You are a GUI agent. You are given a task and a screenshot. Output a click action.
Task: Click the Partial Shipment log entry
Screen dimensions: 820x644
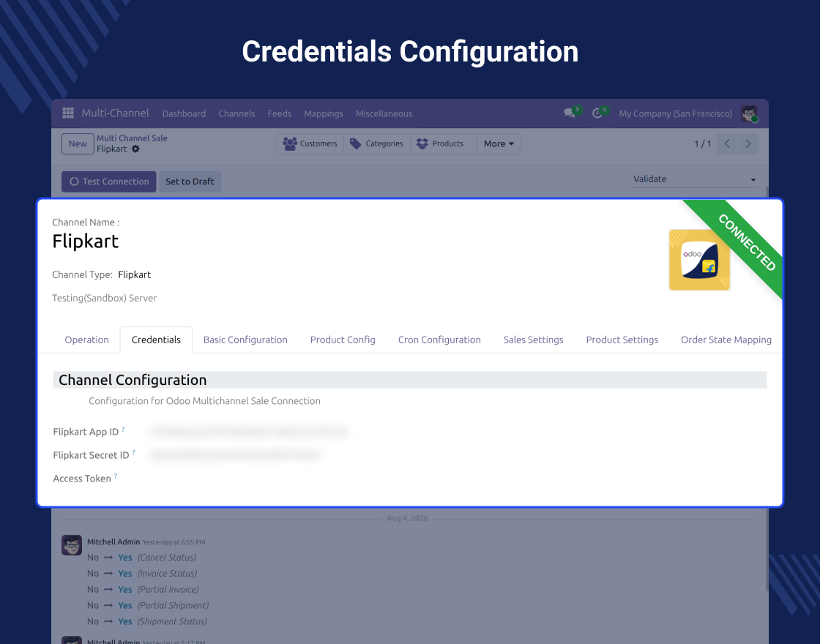tap(148, 605)
